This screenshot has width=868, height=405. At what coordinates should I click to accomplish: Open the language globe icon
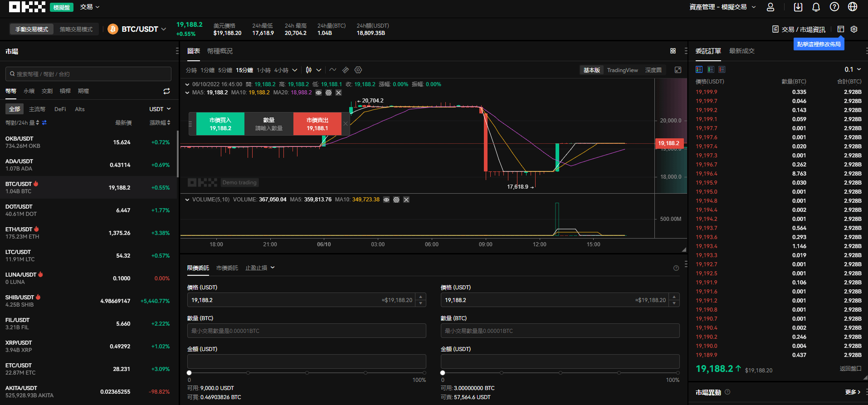pyautogui.click(x=853, y=7)
